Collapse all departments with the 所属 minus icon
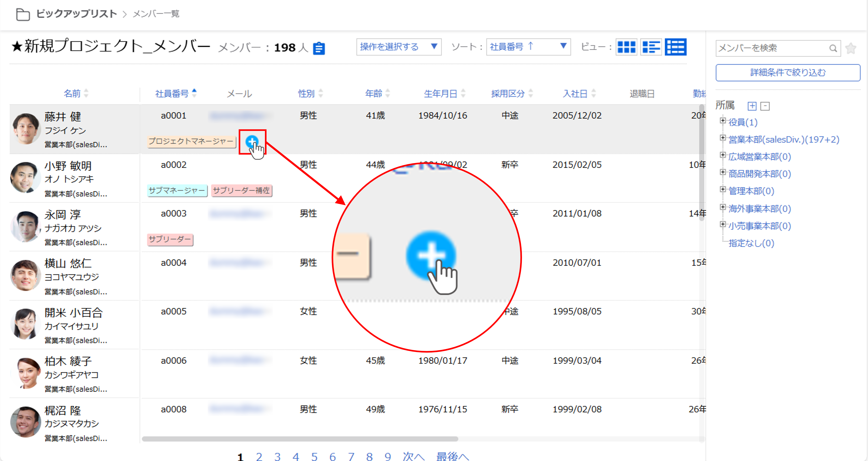 (x=765, y=106)
